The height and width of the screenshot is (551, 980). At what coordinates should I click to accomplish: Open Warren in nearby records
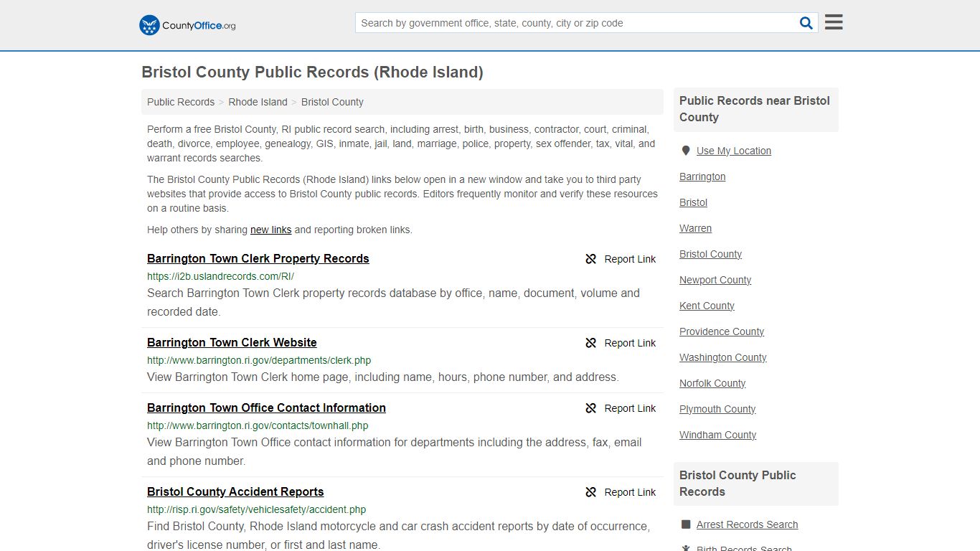695,228
